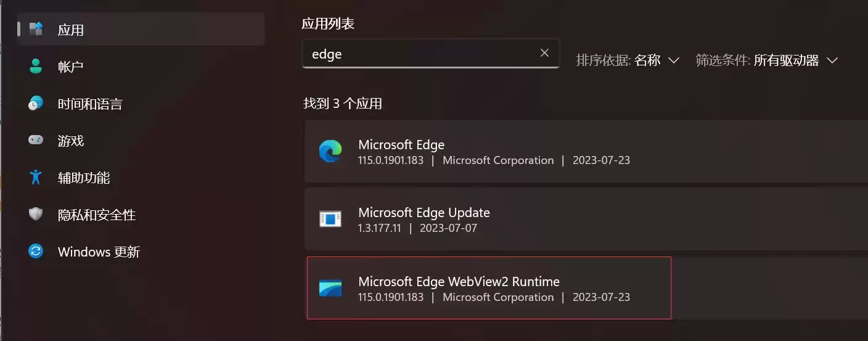868x341 pixels.
Task: Open the sort by 名称 dropdown
Action: point(657,60)
